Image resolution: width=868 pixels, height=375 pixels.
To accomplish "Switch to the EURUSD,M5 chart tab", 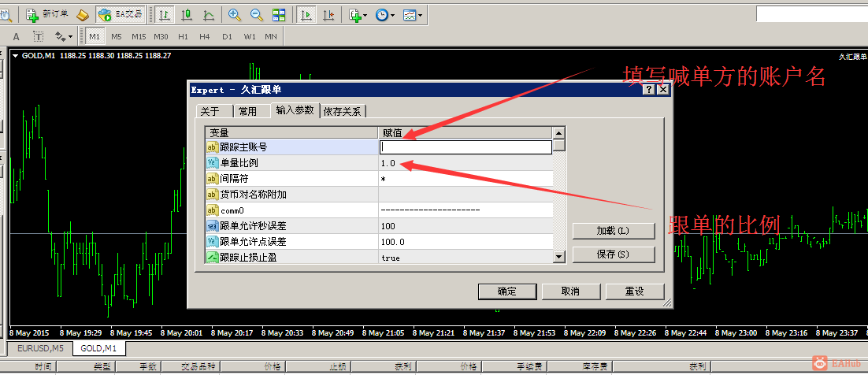I will 40,348.
